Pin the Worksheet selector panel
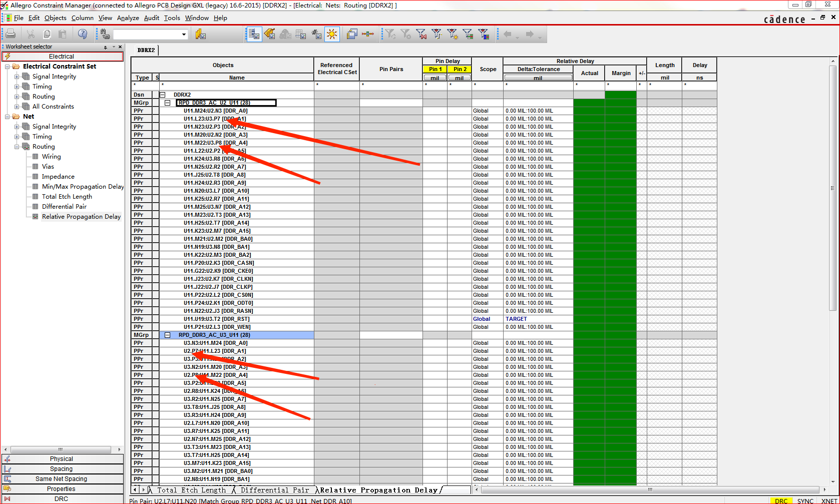 click(106, 47)
